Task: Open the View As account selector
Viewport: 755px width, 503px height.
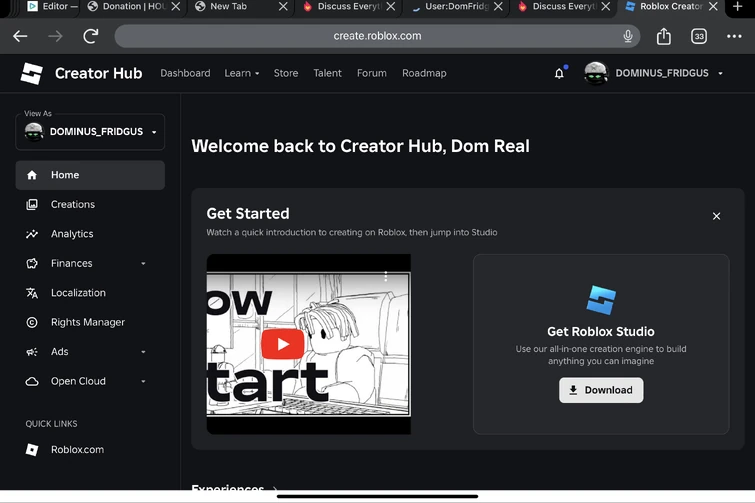Action: click(x=90, y=132)
